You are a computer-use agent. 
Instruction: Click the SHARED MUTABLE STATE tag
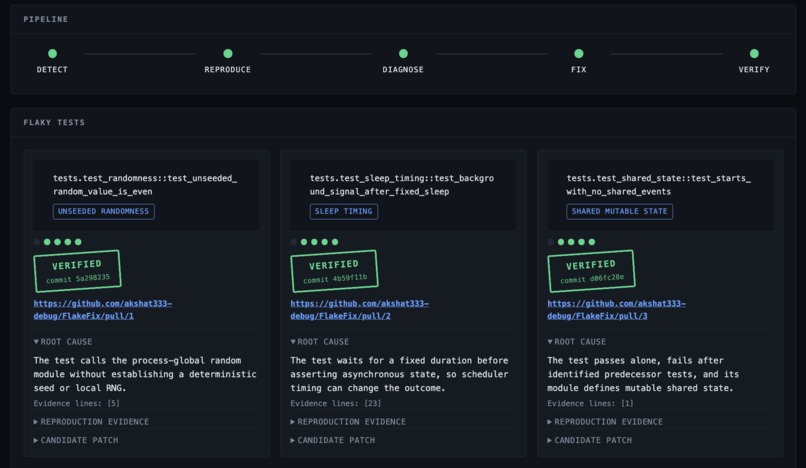tap(619, 211)
